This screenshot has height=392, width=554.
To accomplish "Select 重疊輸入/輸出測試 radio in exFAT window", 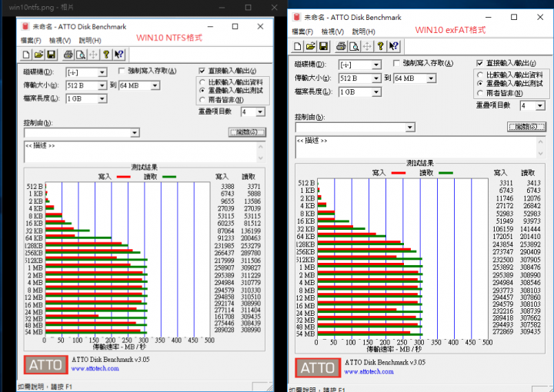I will point(480,84).
